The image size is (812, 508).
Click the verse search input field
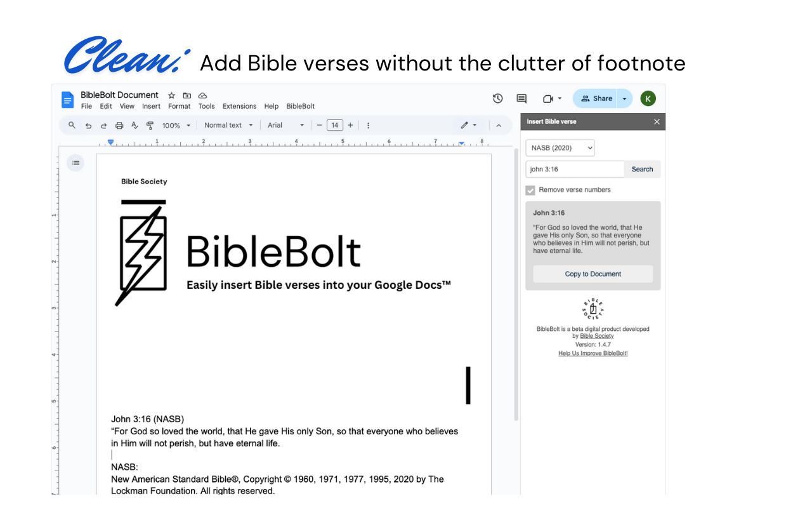[x=575, y=169]
